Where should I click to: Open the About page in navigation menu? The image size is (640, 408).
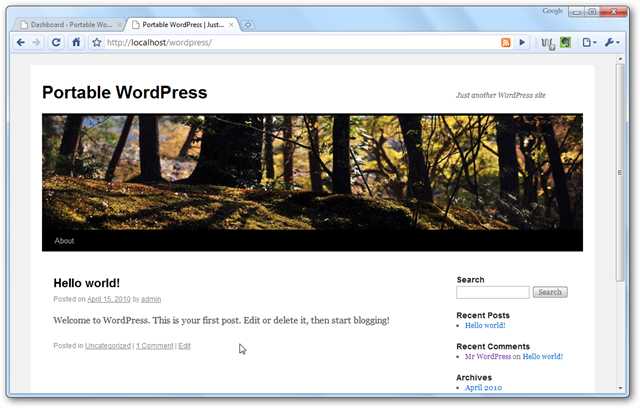64,241
